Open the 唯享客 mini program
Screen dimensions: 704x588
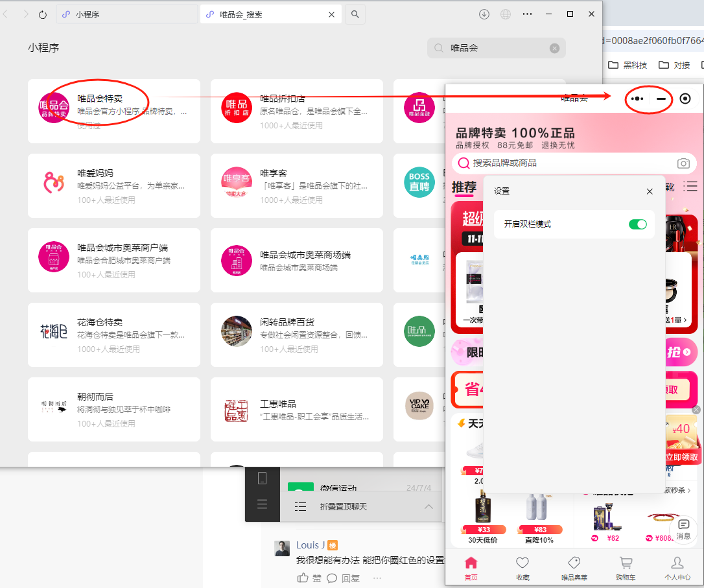click(x=297, y=185)
